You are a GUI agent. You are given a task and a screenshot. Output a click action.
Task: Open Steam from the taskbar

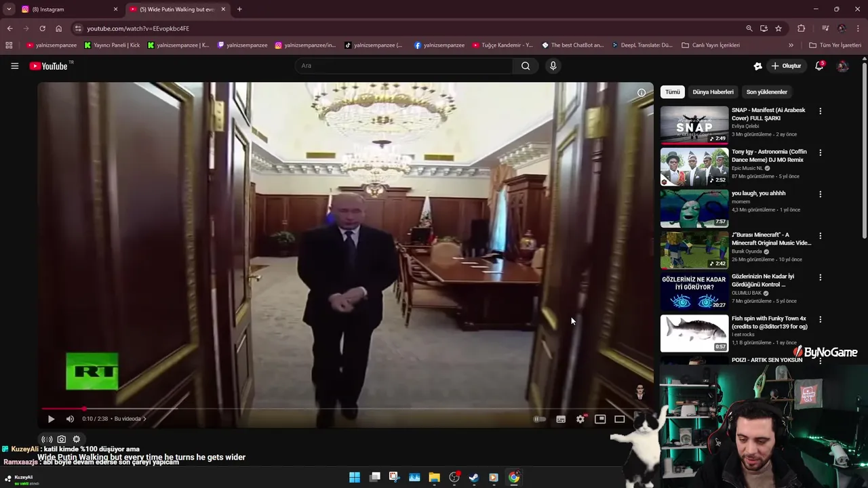click(x=474, y=477)
